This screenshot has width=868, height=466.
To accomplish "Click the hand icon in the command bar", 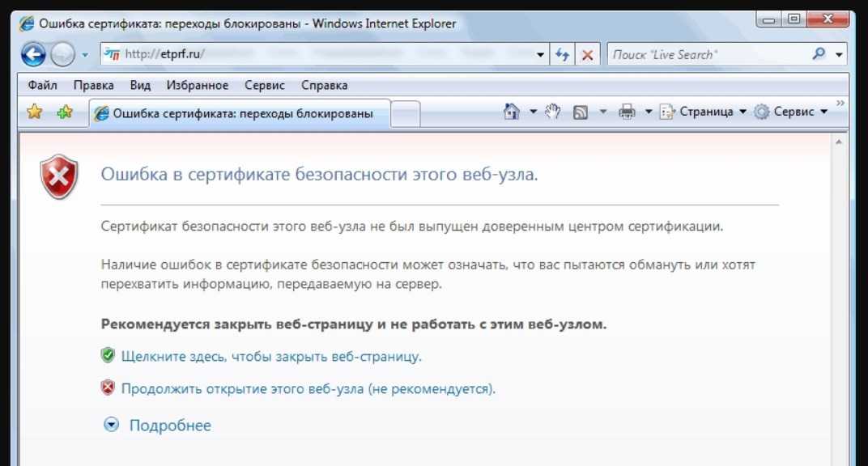I will pyautogui.click(x=552, y=112).
